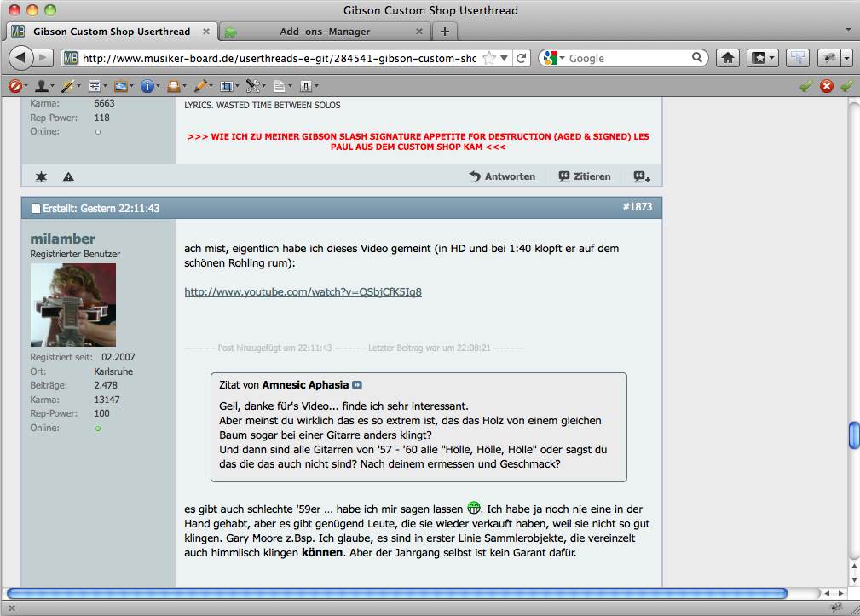Image resolution: width=860 pixels, height=616 pixels.
Task: Click the post document icon beside Erstellt
Action: 36,208
